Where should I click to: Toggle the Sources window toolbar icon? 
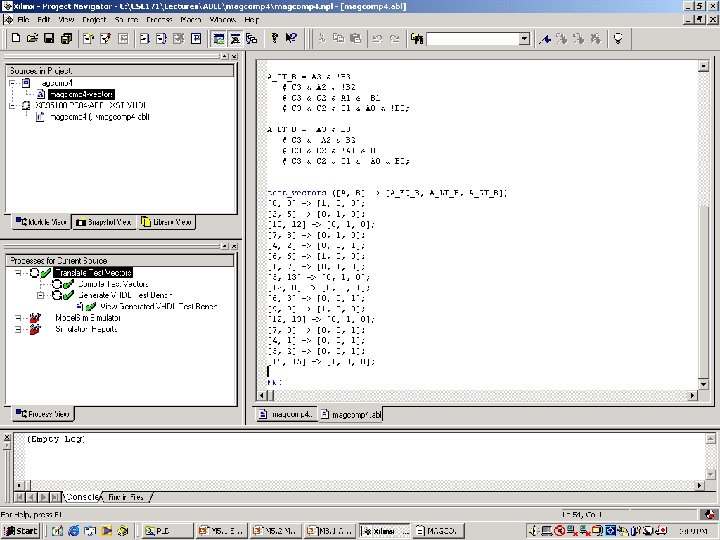(219, 39)
